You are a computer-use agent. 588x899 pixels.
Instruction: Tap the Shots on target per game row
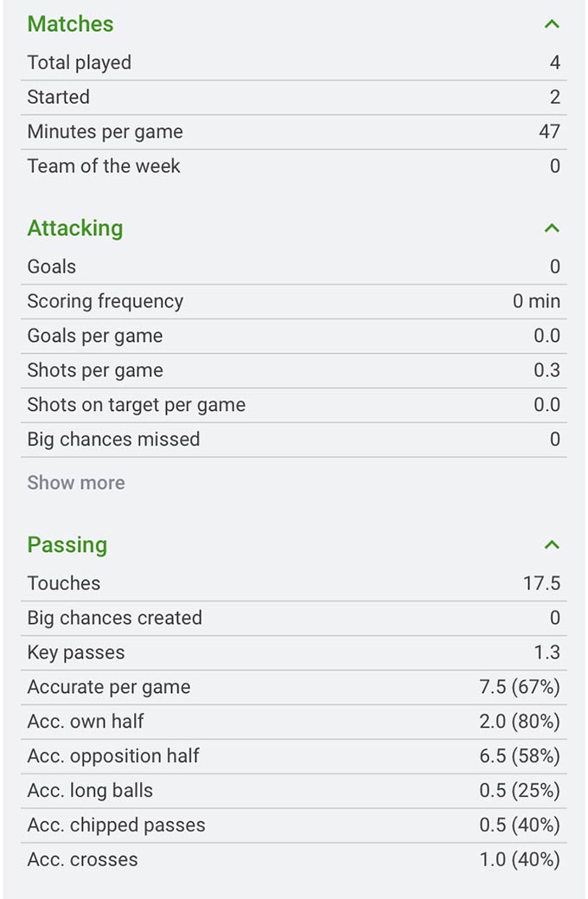[x=294, y=405]
